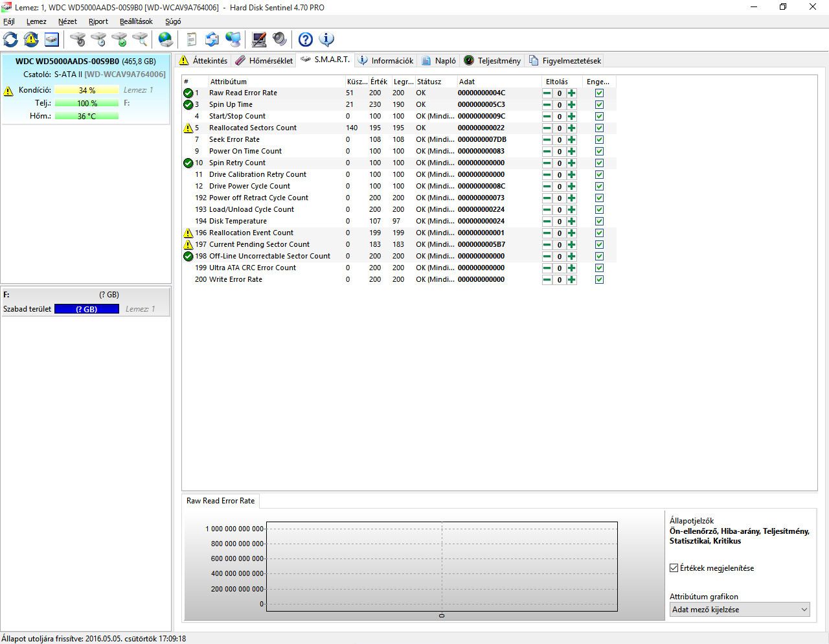Sort by the Adat column header
Image resolution: width=829 pixels, height=644 pixels.
(x=499, y=82)
